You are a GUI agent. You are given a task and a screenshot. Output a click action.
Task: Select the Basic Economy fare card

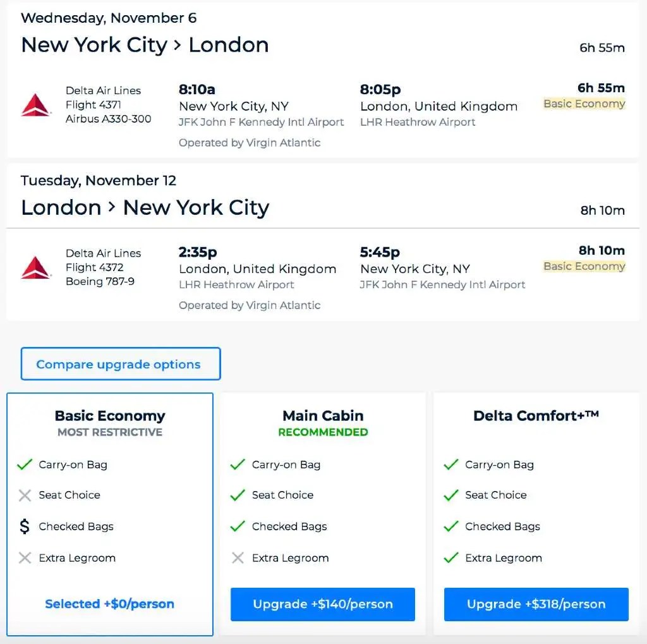109,416
